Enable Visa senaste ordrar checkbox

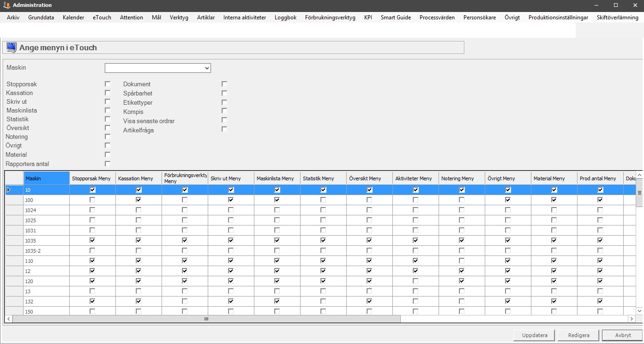point(224,120)
